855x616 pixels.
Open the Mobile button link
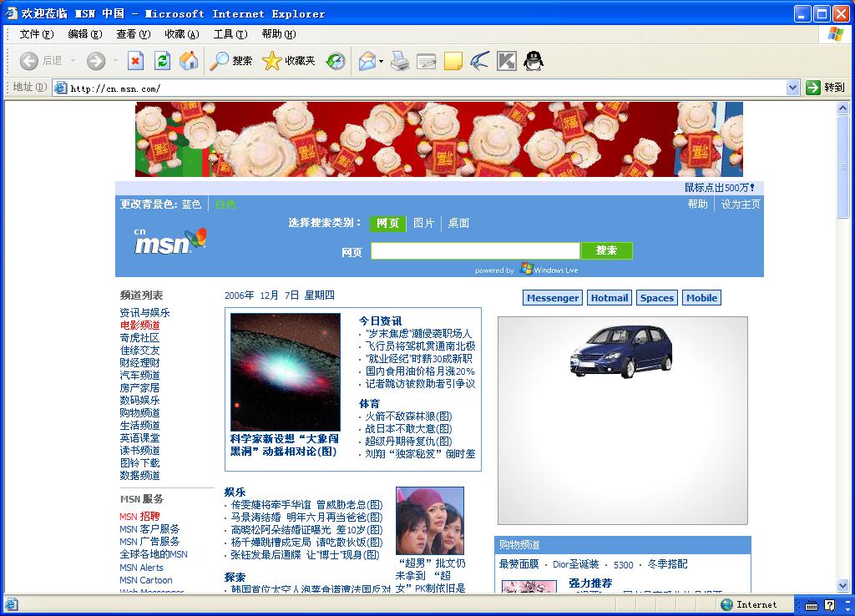click(x=701, y=298)
